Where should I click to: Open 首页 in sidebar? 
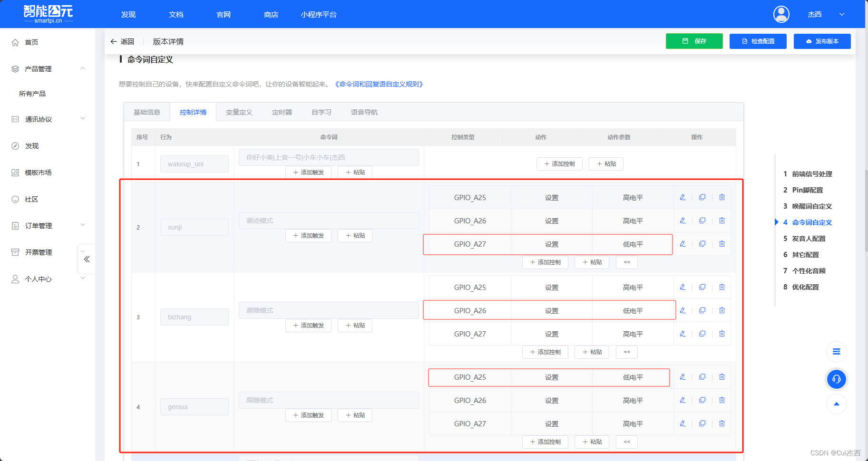(x=31, y=42)
